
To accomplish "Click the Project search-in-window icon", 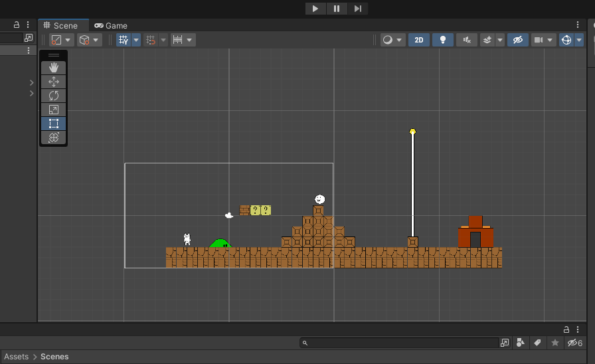I will click(x=504, y=343).
